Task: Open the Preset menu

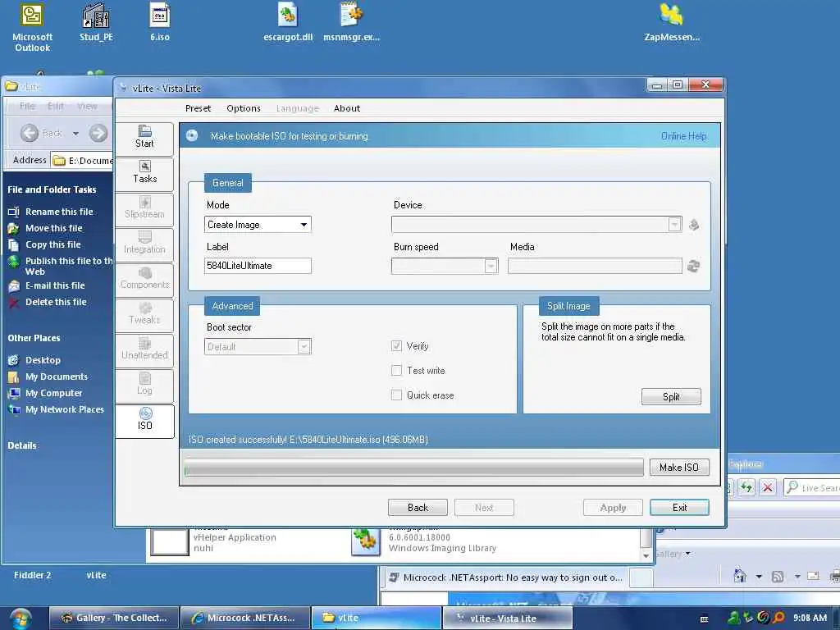Action: click(198, 108)
